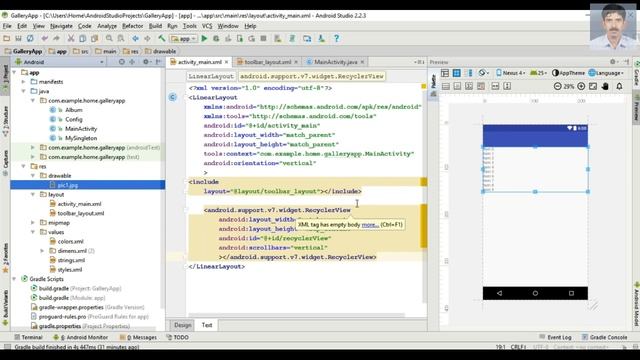Toggle the Gradle tool window strip
This screenshot has width=640, height=360.
(636, 73)
